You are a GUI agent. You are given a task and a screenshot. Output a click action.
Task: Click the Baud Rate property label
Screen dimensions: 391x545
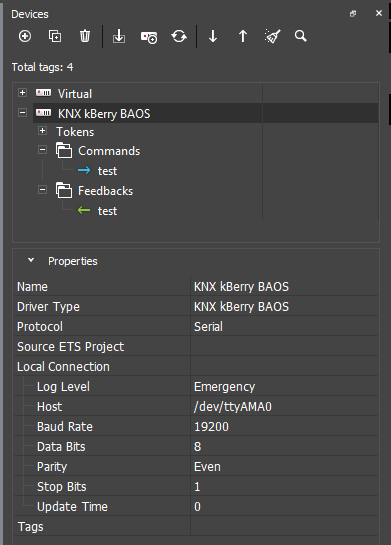(x=65, y=427)
